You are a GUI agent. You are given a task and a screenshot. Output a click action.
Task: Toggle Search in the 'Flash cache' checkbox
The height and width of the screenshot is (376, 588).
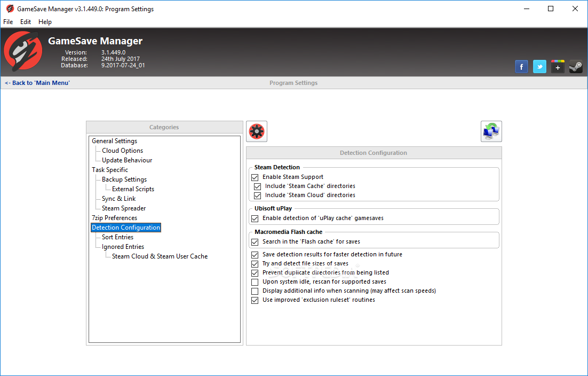pos(255,242)
